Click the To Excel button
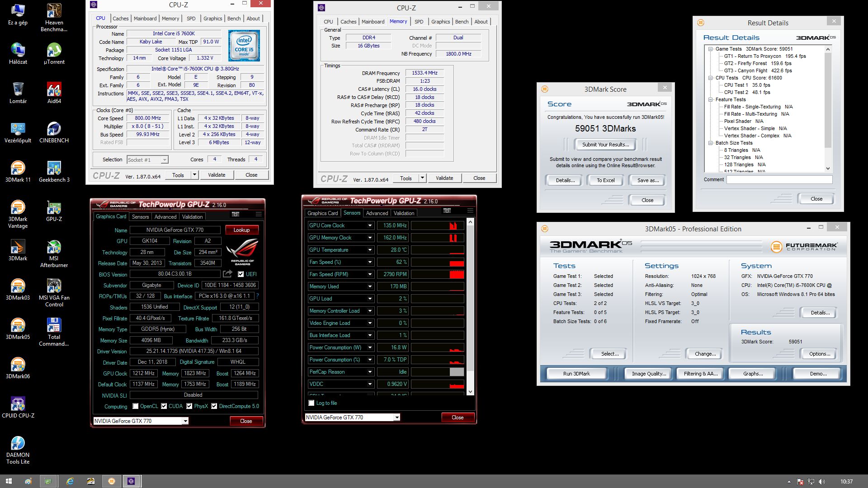The height and width of the screenshot is (488, 868). coord(605,180)
